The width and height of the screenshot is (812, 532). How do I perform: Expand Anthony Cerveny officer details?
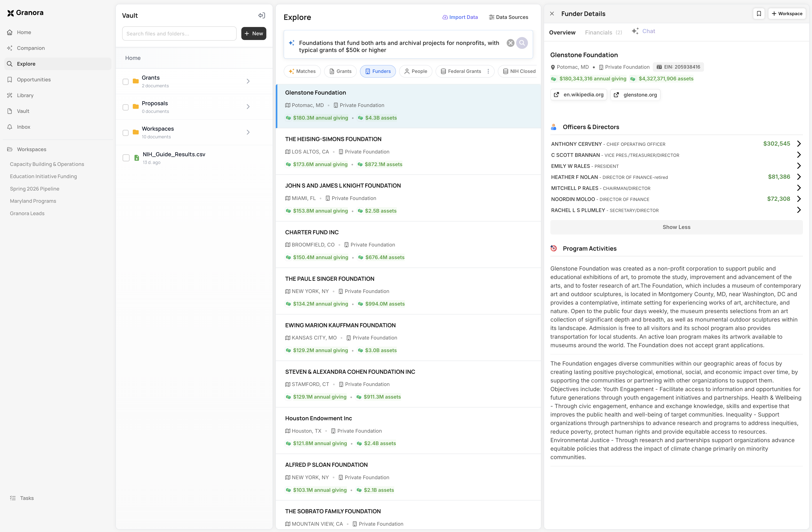[x=799, y=144]
